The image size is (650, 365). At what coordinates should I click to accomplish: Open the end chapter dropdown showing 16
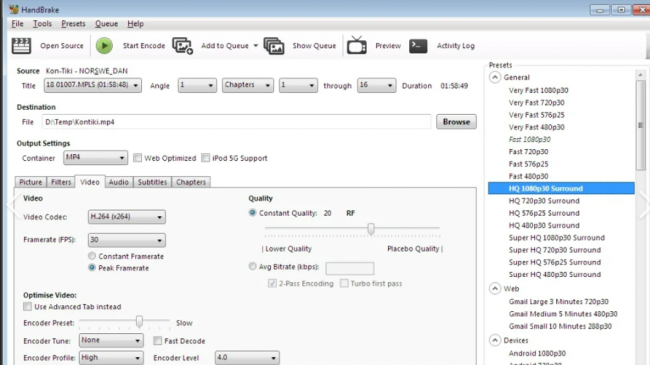(x=376, y=85)
